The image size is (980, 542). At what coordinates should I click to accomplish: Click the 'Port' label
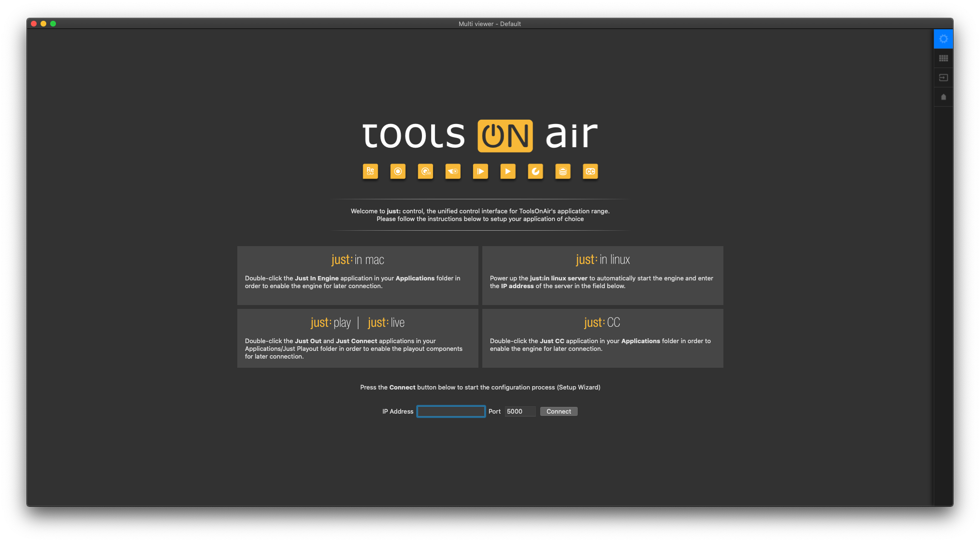tap(494, 411)
